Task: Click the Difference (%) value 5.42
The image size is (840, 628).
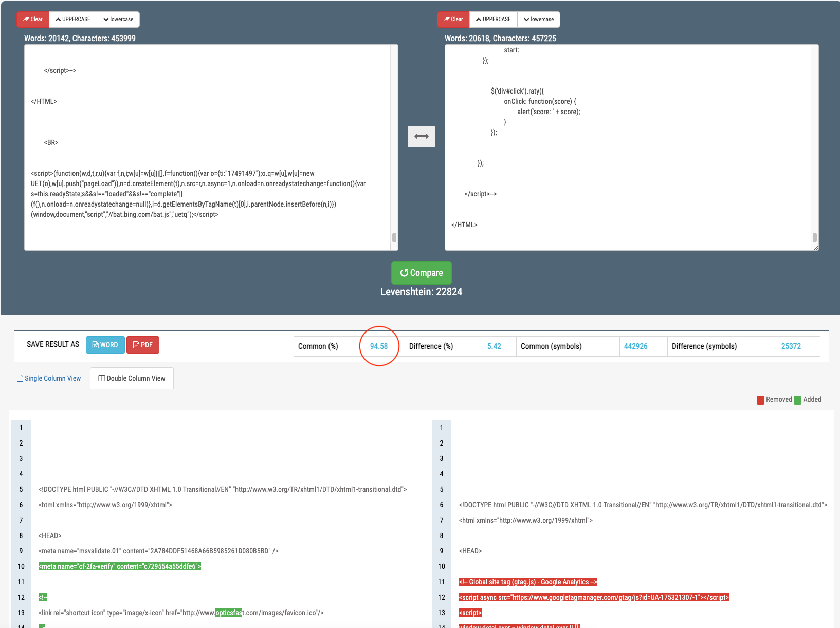Action: [494, 346]
